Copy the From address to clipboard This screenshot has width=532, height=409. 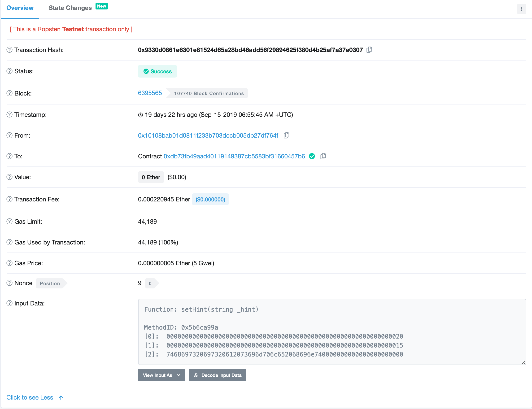pos(286,135)
